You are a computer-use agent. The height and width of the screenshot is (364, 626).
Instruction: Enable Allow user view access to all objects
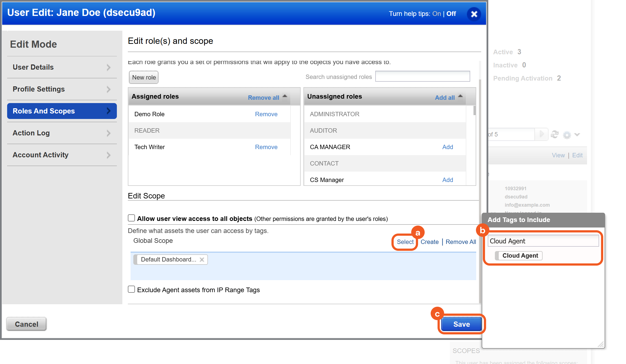(x=131, y=218)
